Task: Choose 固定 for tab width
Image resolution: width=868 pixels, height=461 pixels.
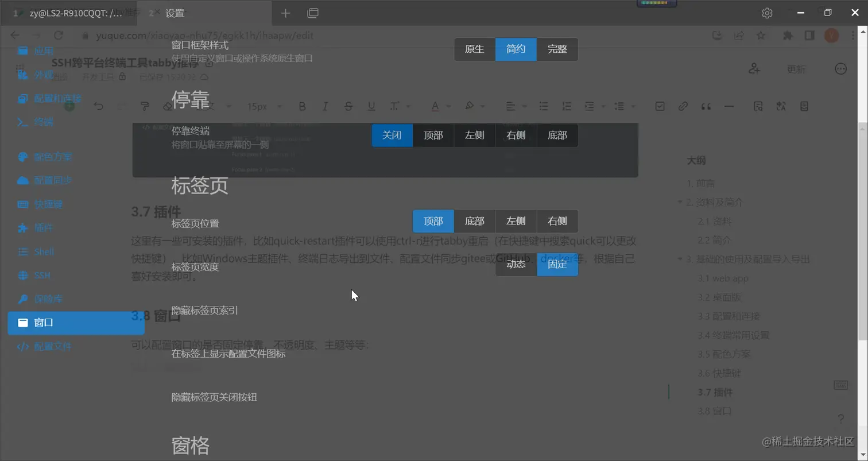Action: [557, 265]
